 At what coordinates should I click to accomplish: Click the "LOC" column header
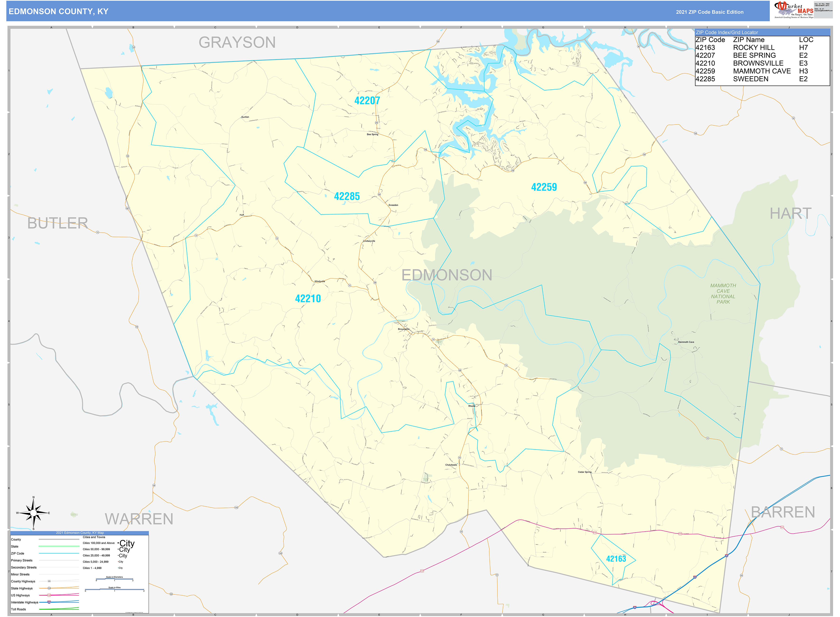click(806, 40)
